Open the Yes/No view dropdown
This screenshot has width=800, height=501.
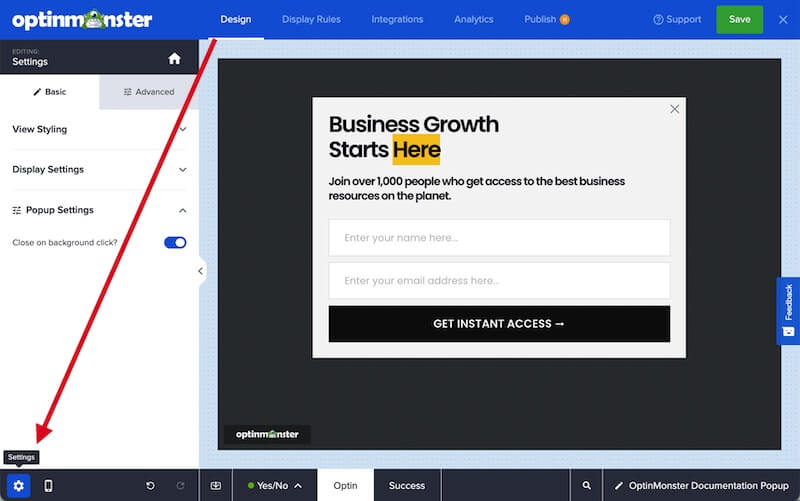274,486
